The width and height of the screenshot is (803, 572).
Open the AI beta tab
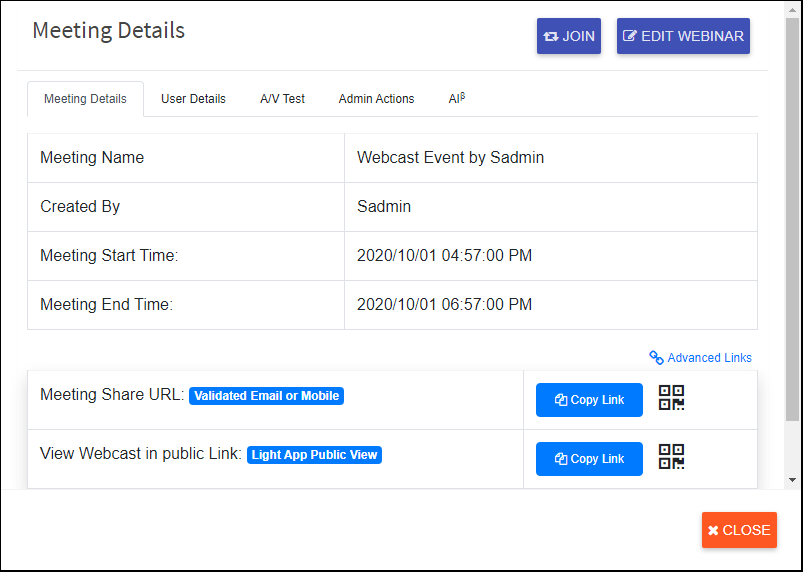(x=457, y=98)
